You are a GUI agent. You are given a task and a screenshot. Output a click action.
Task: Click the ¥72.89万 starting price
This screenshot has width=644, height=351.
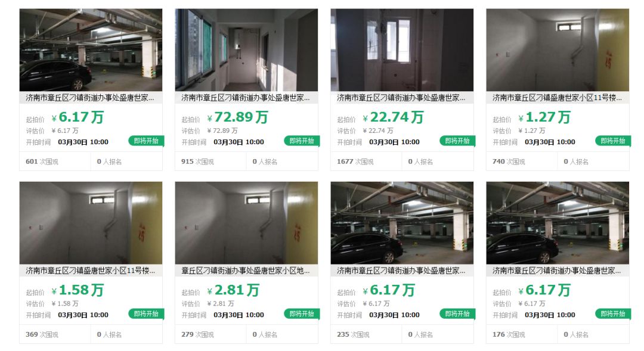tap(237, 117)
